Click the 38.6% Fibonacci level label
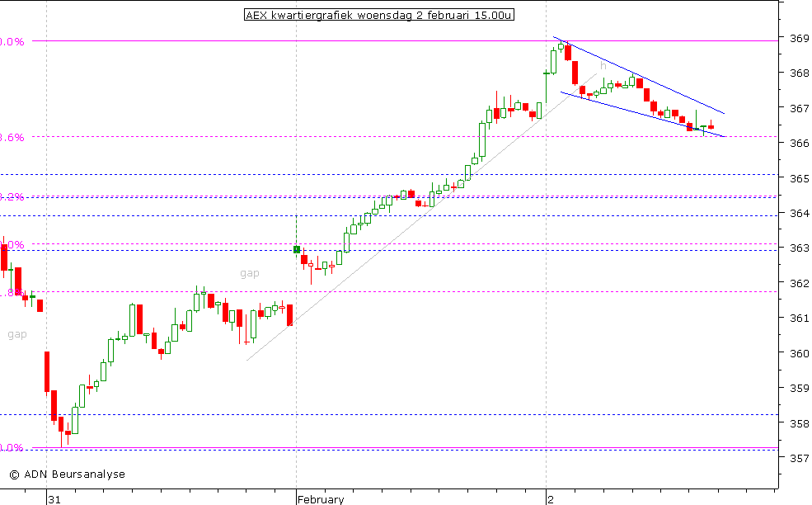Image resolution: width=812 pixels, height=505 pixels. [12, 138]
